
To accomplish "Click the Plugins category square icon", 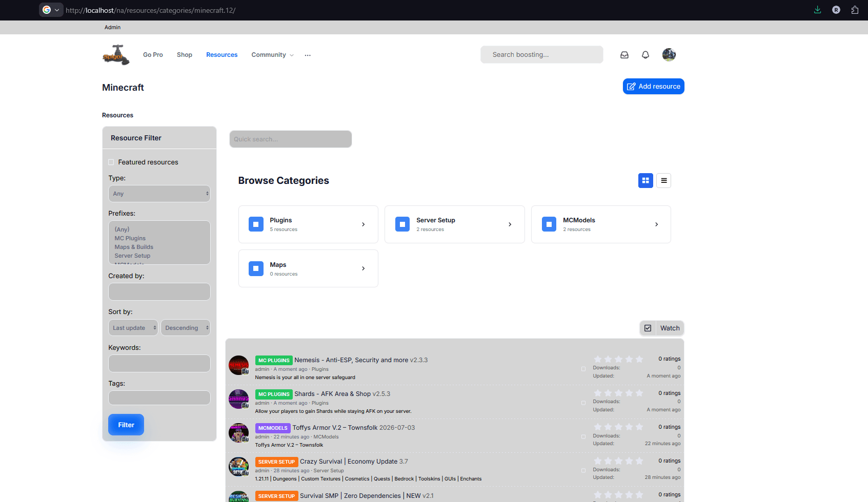I will click(x=256, y=224).
